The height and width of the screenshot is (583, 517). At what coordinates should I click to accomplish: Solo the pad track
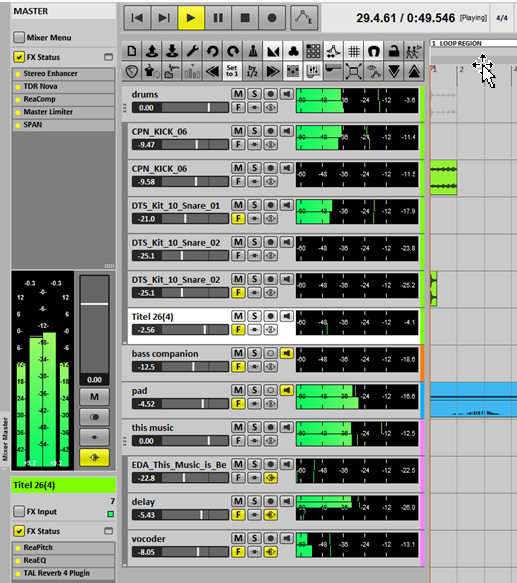point(254,390)
